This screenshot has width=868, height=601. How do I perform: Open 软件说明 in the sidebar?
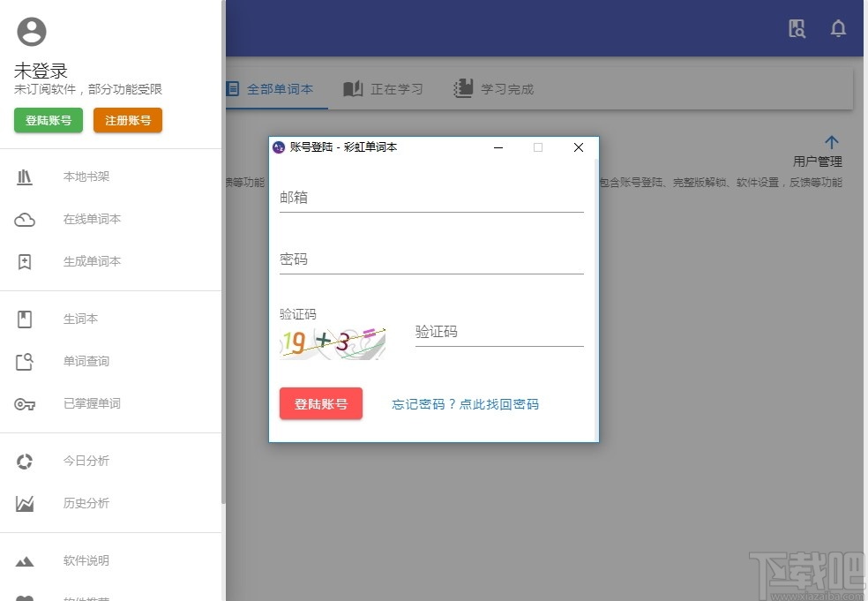(x=86, y=560)
